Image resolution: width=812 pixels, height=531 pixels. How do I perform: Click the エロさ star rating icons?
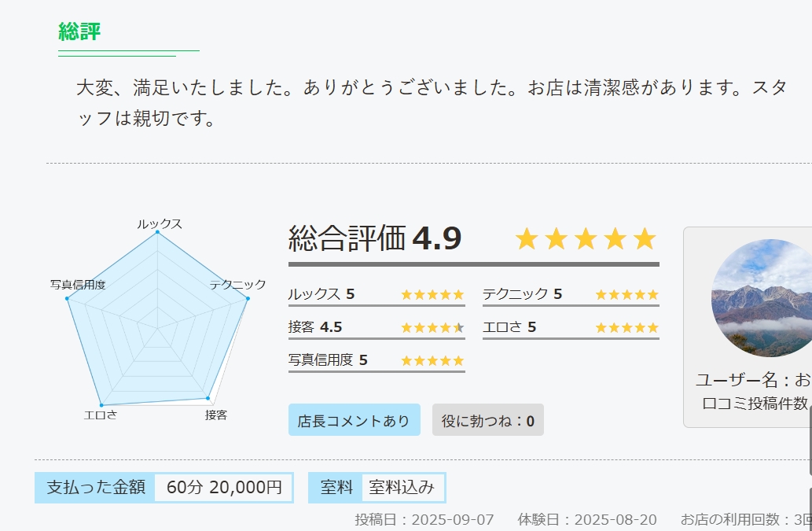pyautogui.click(x=626, y=328)
